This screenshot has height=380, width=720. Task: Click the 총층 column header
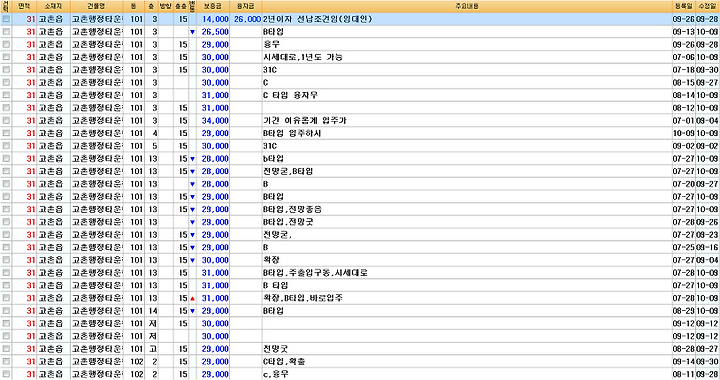tap(181, 6)
